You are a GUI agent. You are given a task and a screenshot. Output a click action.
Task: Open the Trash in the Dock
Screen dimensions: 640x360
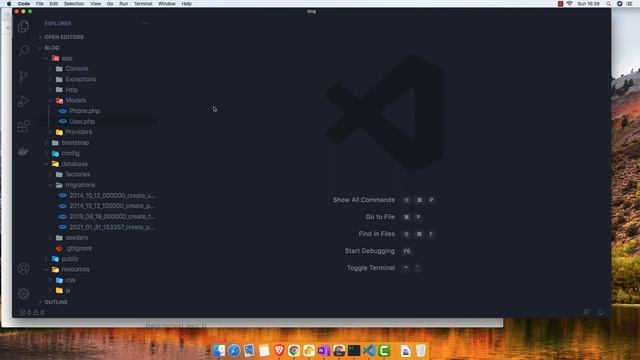(x=421, y=350)
